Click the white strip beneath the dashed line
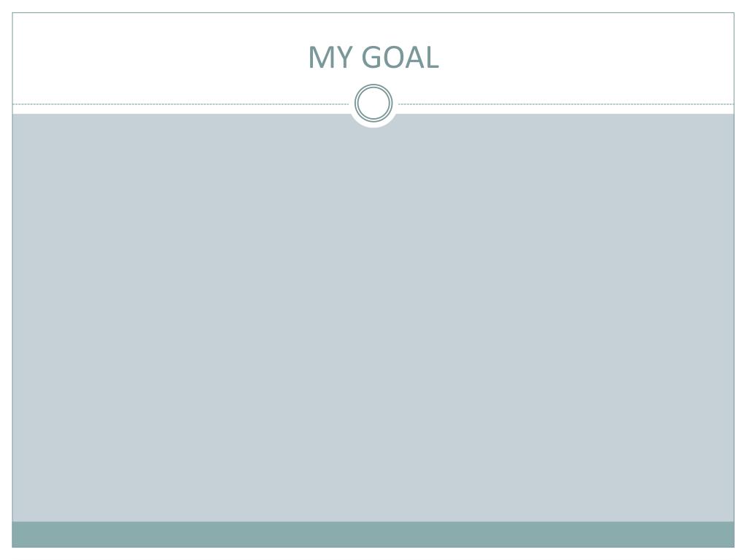 181,109
